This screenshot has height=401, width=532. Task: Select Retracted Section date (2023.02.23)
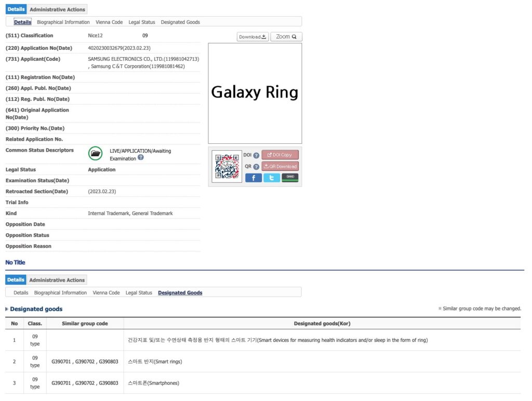click(102, 192)
